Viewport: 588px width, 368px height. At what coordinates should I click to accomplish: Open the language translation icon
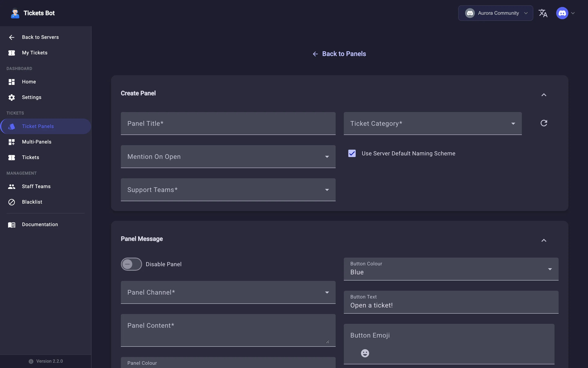(x=543, y=13)
